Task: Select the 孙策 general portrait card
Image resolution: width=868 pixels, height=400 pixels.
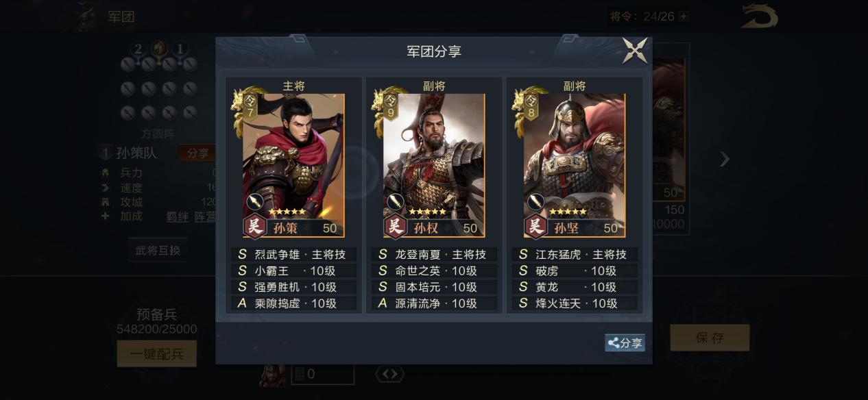Action: (x=293, y=165)
